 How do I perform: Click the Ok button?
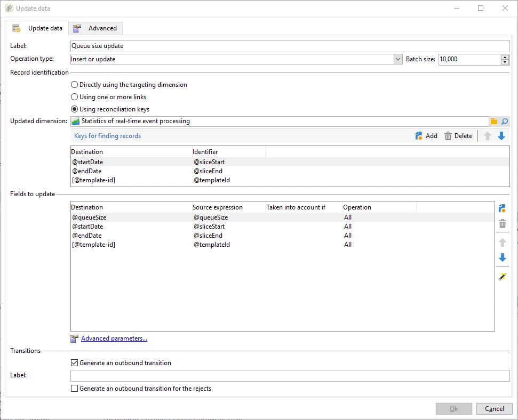(x=453, y=409)
